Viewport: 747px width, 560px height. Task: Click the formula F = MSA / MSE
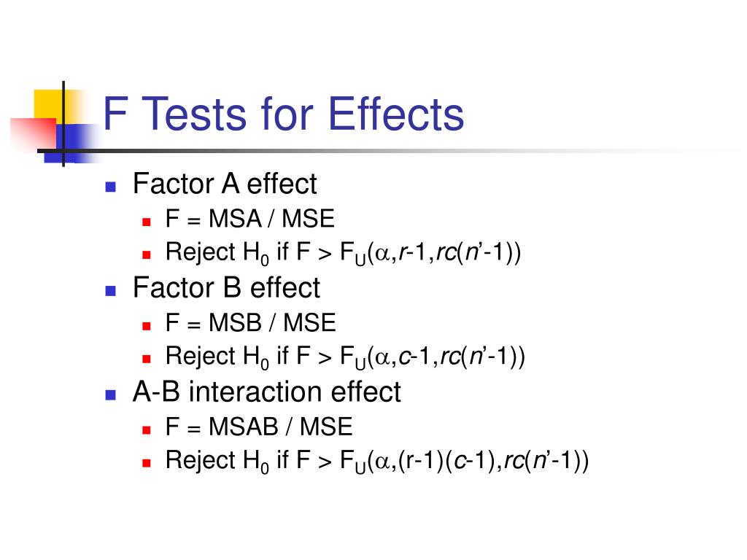(250, 219)
